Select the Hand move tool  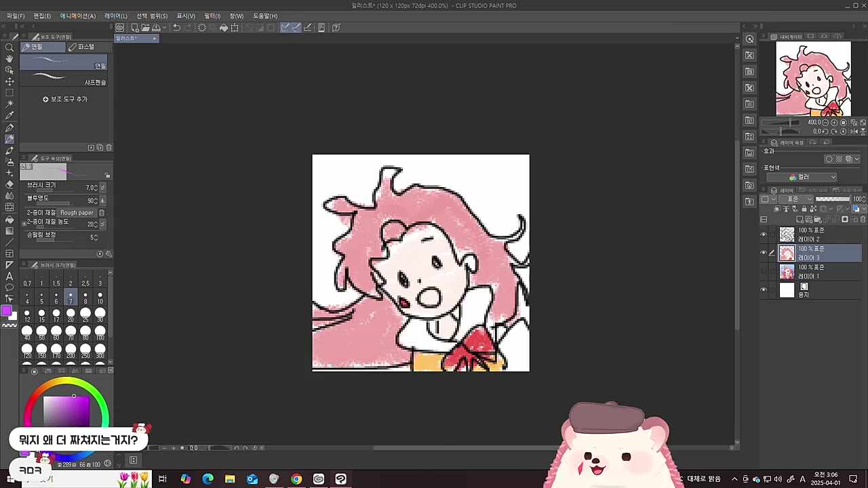pyautogui.click(x=9, y=59)
